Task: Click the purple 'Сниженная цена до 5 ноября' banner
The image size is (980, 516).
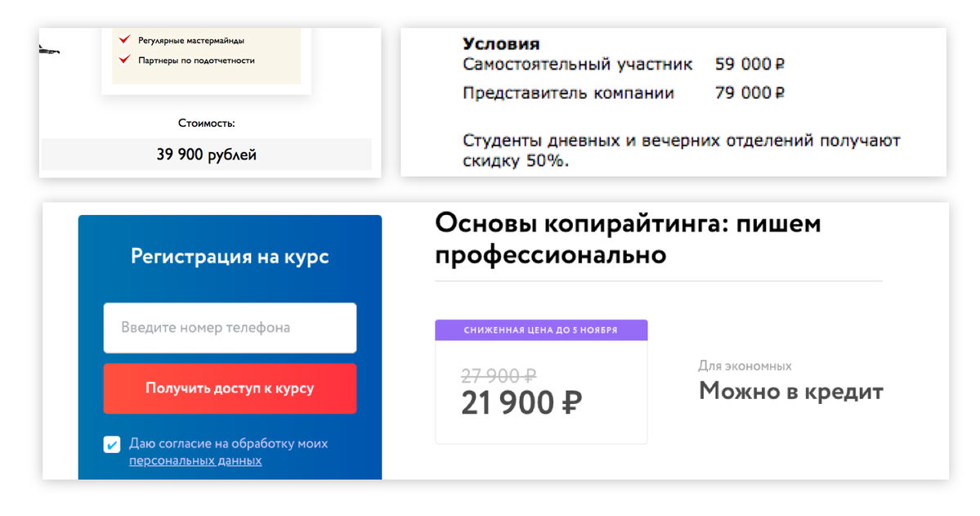Action: point(541,330)
